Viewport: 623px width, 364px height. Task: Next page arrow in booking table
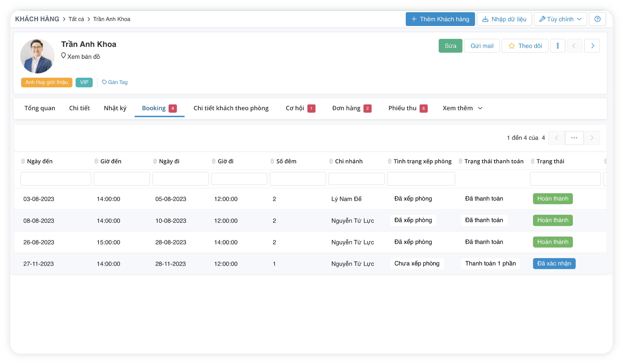(x=592, y=138)
